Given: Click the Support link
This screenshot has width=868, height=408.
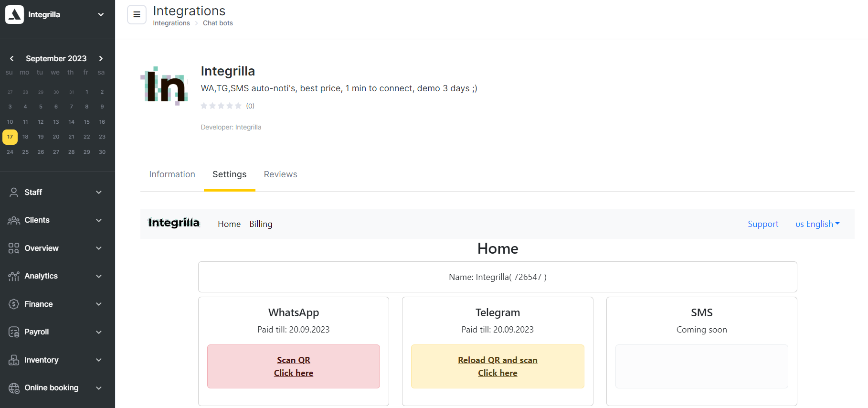Looking at the screenshot, I should (763, 224).
